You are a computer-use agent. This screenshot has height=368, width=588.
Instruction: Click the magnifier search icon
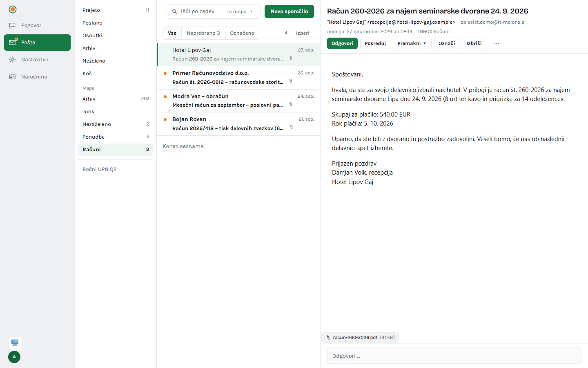click(x=174, y=11)
